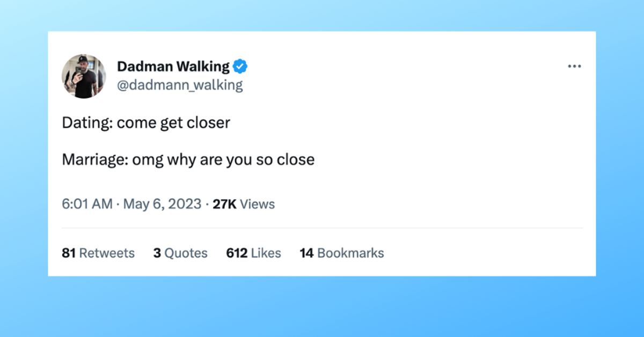Click the May 6, 2023 timestamp
The image size is (644, 337).
pyautogui.click(x=162, y=204)
